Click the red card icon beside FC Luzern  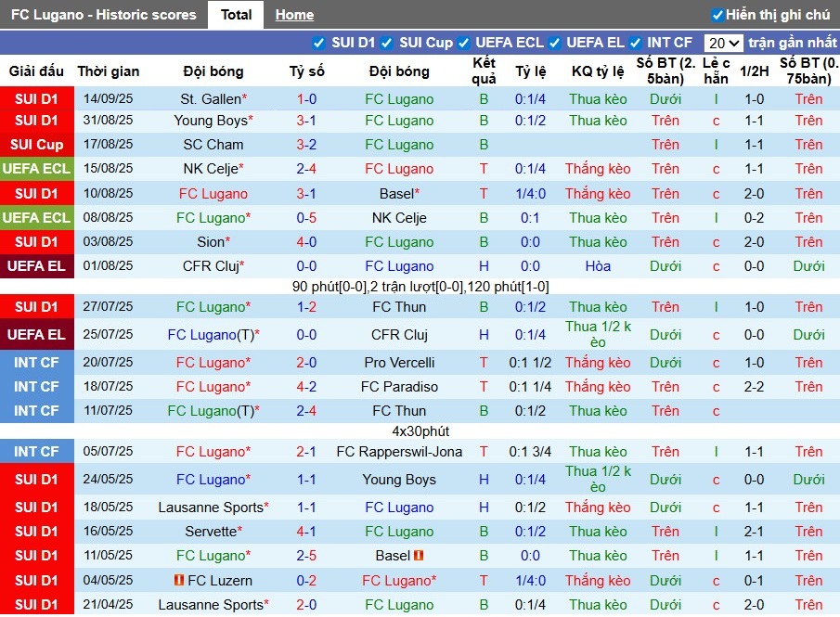click(178, 580)
